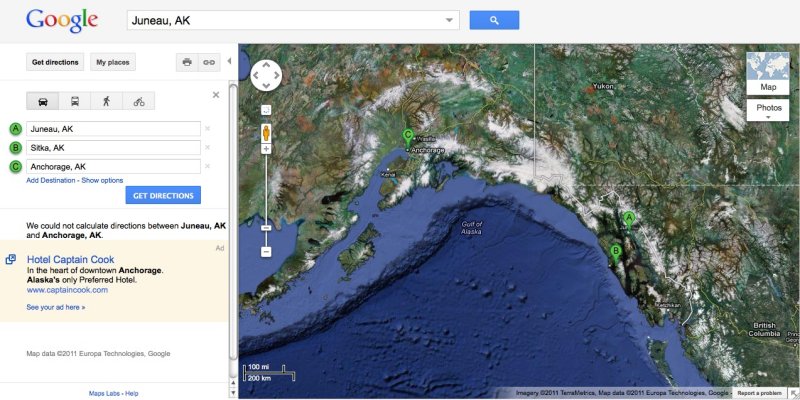Image resolution: width=800 pixels, height=400 pixels.
Task: Click the Street View pegman icon
Action: click(266, 133)
